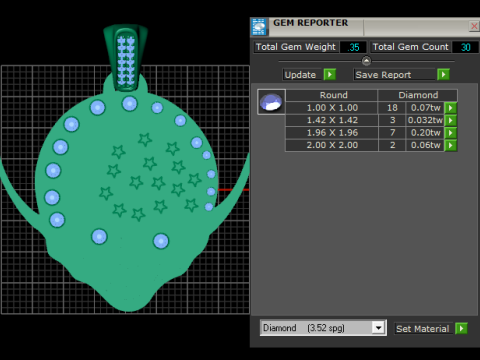
Task: Select the 1.96 X 1.96 gem size row
Action: (365, 133)
